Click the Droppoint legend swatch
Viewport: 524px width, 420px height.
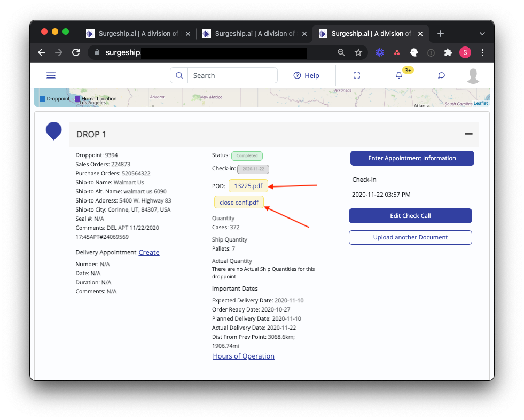click(42, 99)
